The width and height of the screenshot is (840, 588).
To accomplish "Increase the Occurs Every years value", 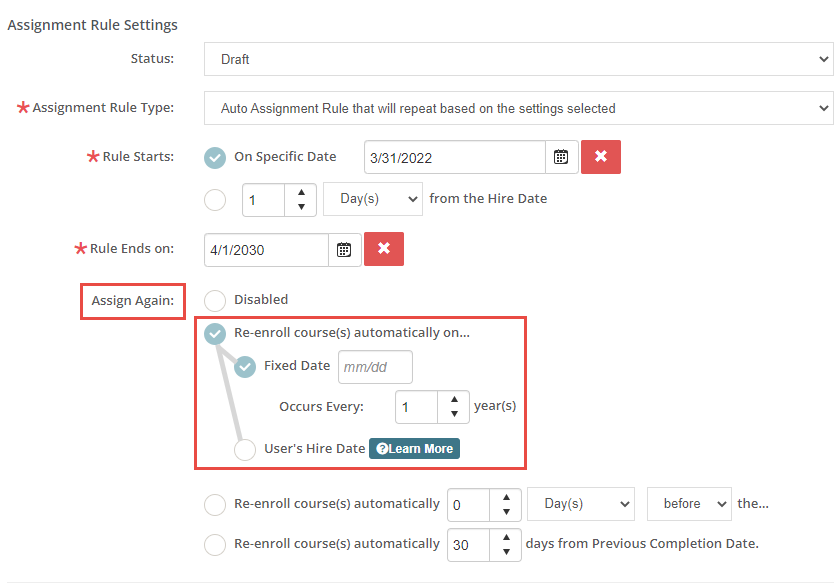I will coord(454,399).
